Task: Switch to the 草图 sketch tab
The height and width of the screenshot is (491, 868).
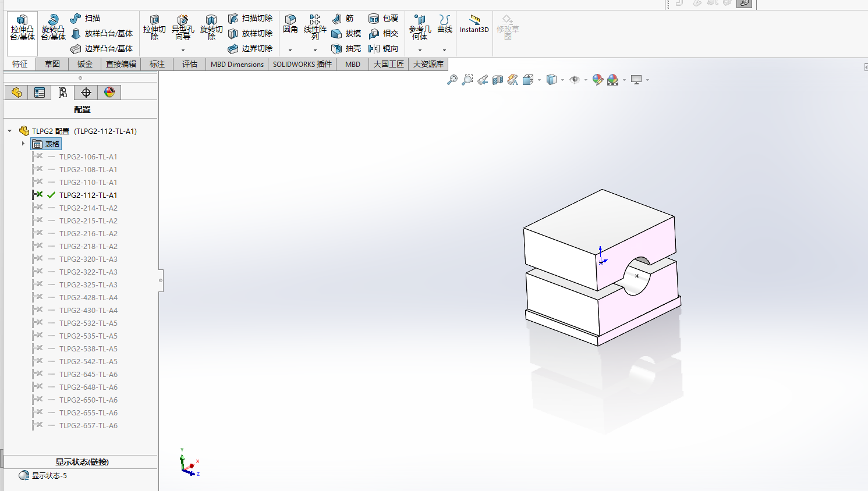Action: pyautogui.click(x=52, y=64)
